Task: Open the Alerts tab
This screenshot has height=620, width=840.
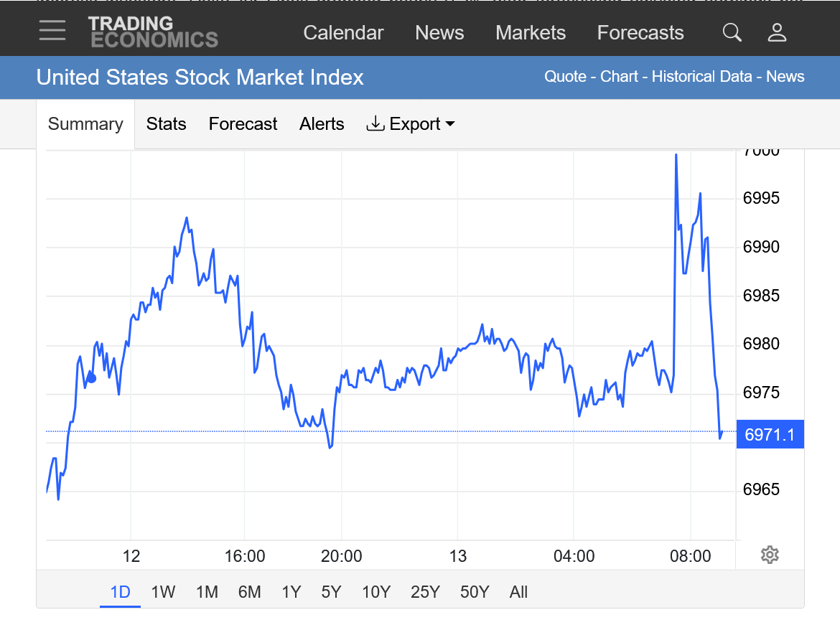Action: coord(322,124)
